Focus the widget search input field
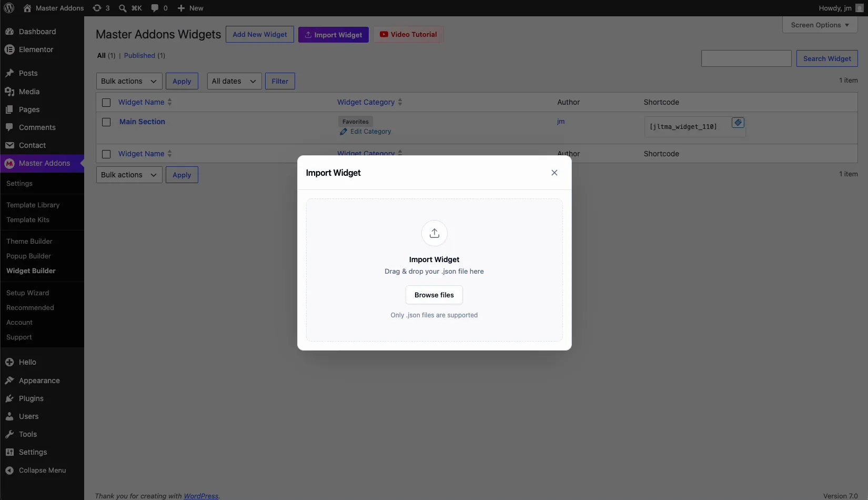 pyautogui.click(x=746, y=58)
